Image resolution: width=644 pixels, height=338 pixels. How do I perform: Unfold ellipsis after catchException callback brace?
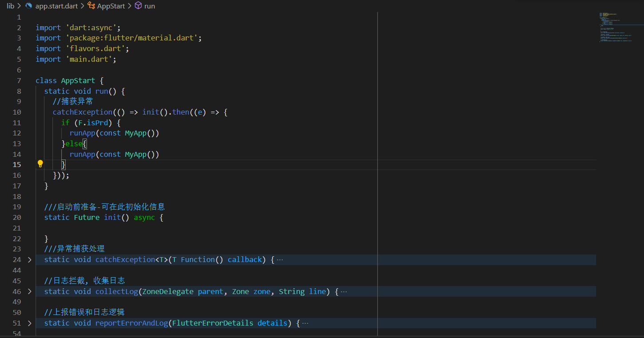pos(280,260)
